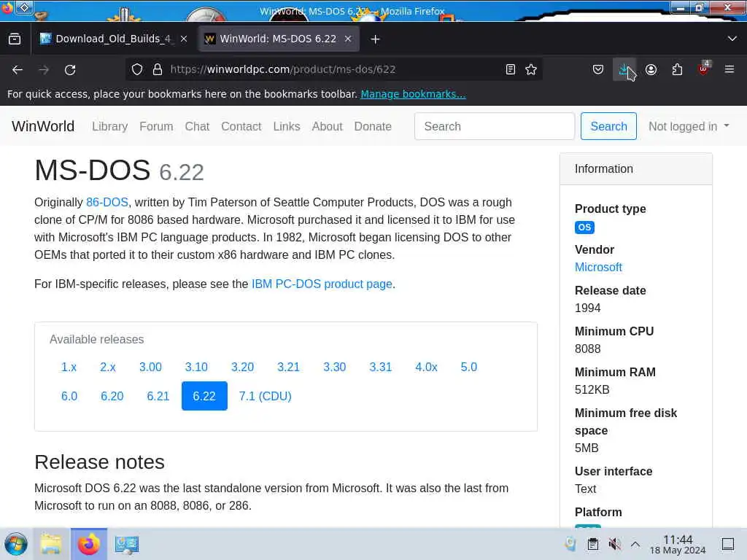Open the Firefox View icon in the tab strip

[x=15, y=39]
